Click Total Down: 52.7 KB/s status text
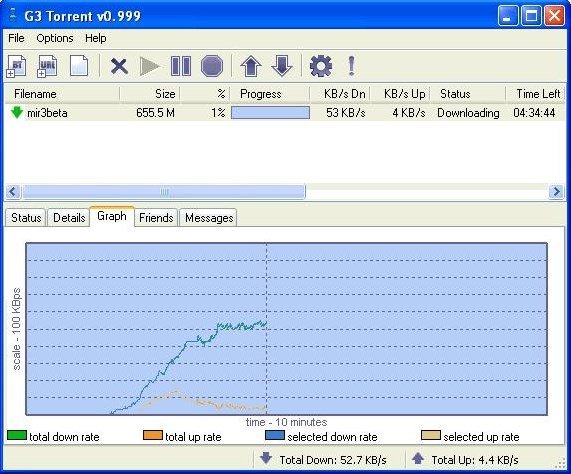Image resolution: width=571 pixels, height=474 pixels. coord(333,460)
